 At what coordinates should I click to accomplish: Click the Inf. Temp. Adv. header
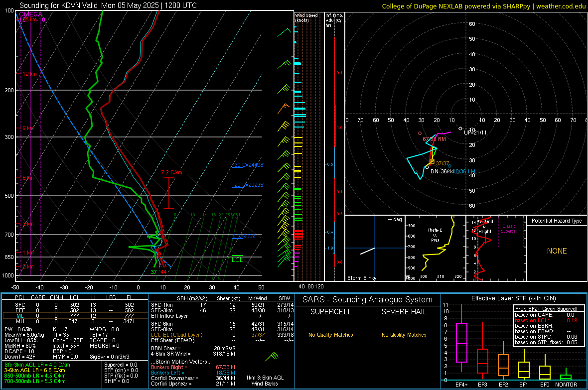[333, 20]
